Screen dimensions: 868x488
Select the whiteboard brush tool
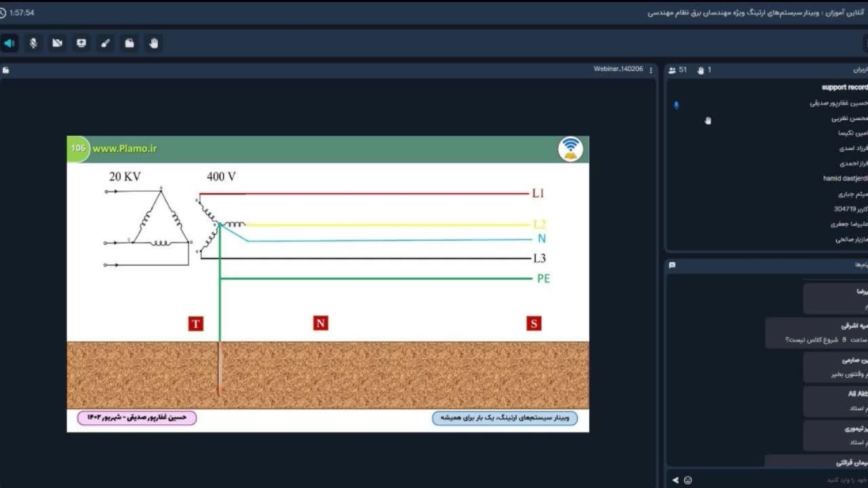click(105, 43)
